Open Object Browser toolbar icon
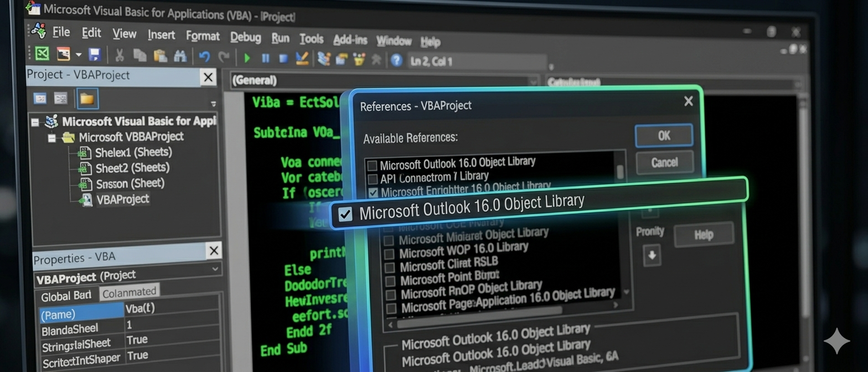This screenshot has height=372, width=868. tap(359, 59)
